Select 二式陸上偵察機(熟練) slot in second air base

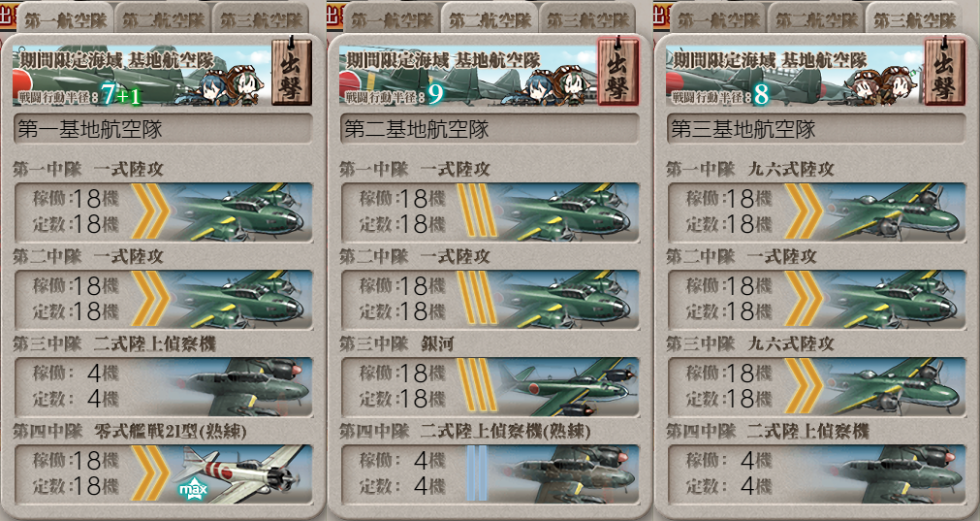(490, 474)
